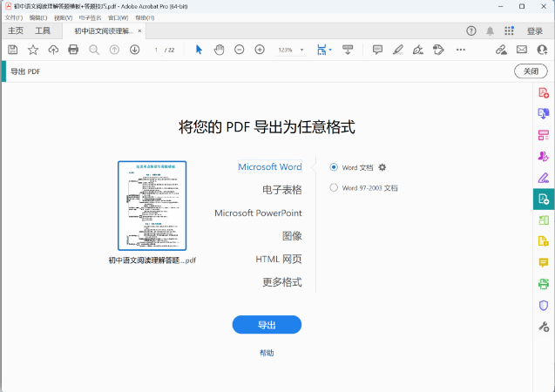
Task: Open the Help question mark icon
Action: 471,31
